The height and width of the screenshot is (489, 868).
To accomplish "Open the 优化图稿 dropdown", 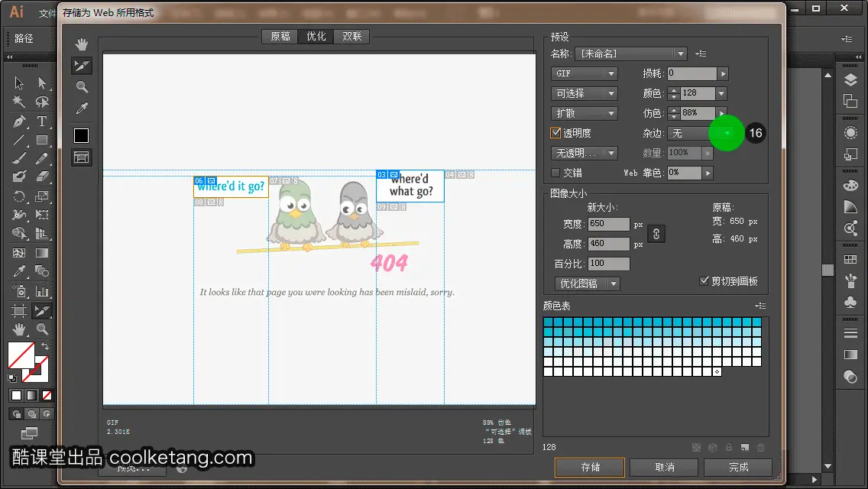I will pyautogui.click(x=587, y=283).
